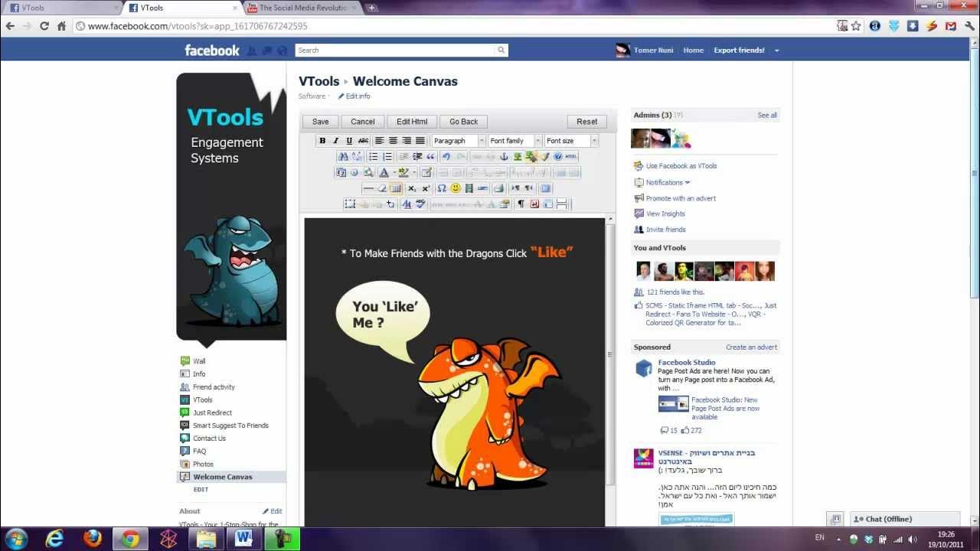This screenshot has height=551, width=980.
Task: Toggle italic formatting in editor toolbar
Action: 335,141
